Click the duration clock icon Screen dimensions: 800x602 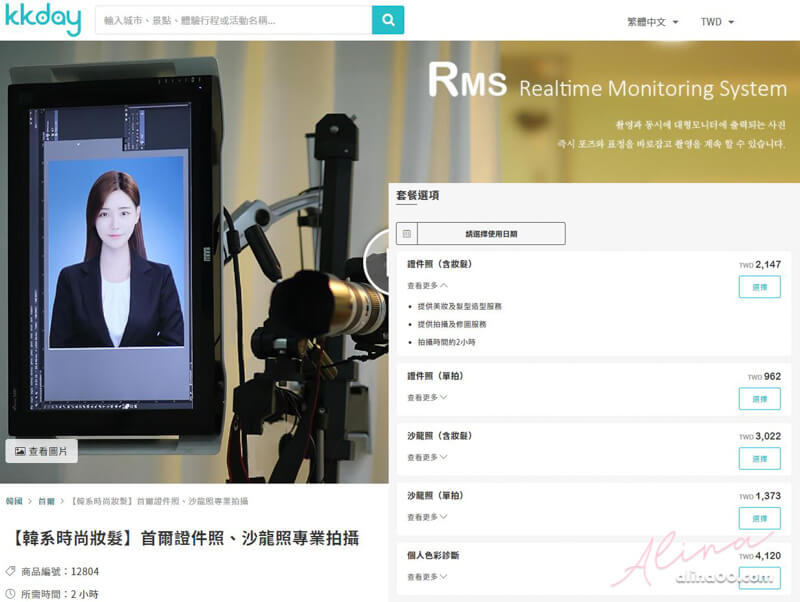10,594
